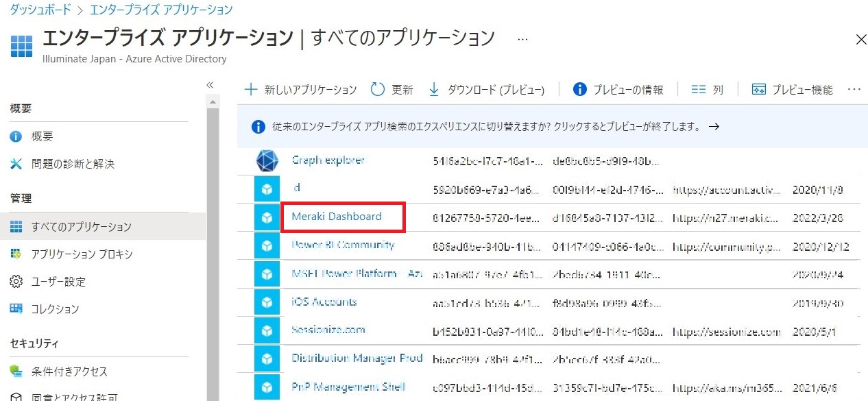The height and width of the screenshot is (401, 868).
Task: Click the 2020/12/12 date cell
Action: pyautogui.click(x=821, y=246)
